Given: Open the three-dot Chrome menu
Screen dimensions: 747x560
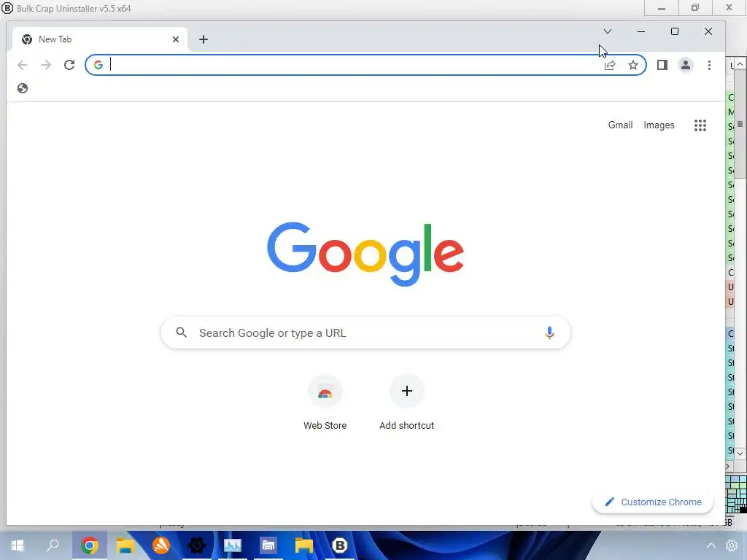Looking at the screenshot, I should [709, 65].
